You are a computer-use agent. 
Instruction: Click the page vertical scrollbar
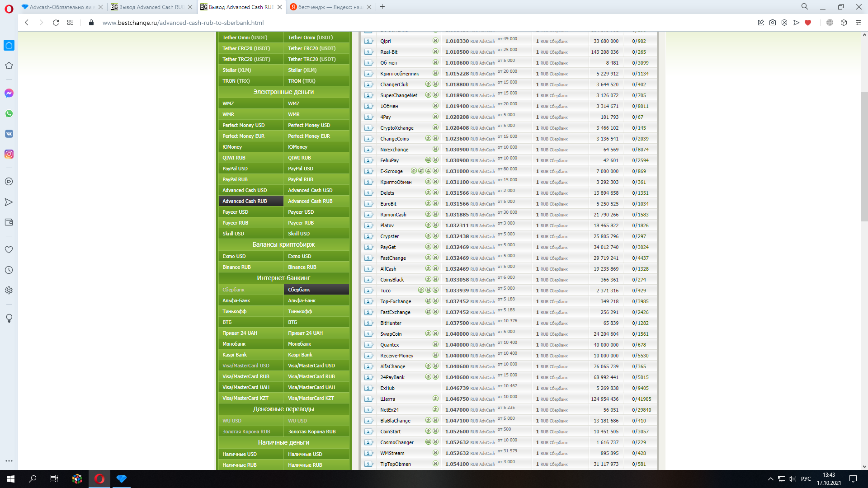coord(864,156)
